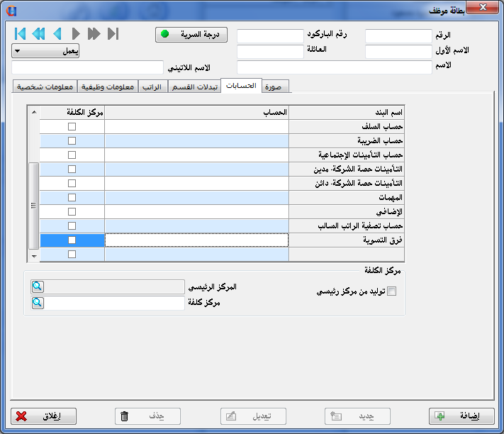Click the إغلاق button
The width and height of the screenshot is (504, 434).
(x=44, y=416)
